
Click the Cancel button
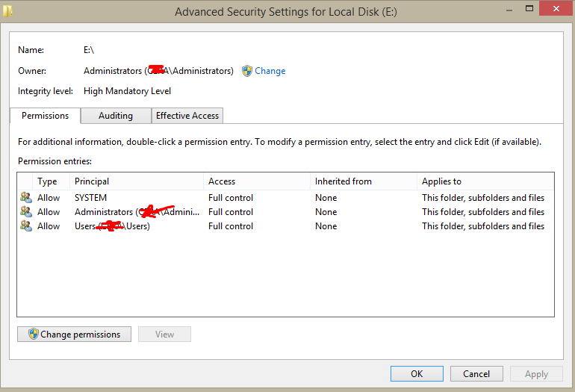coord(476,374)
